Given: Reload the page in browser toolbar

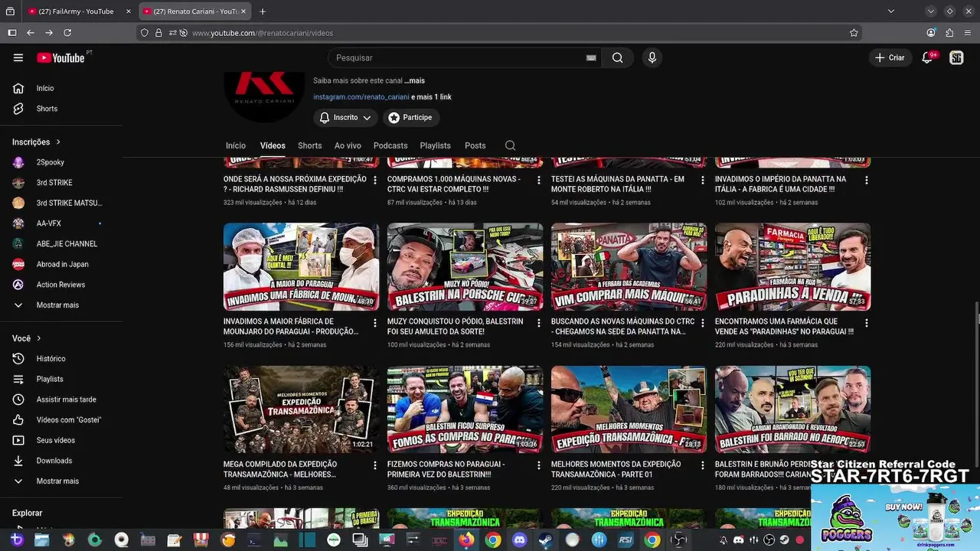Looking at the screenshot, I should tap(67, 33).
